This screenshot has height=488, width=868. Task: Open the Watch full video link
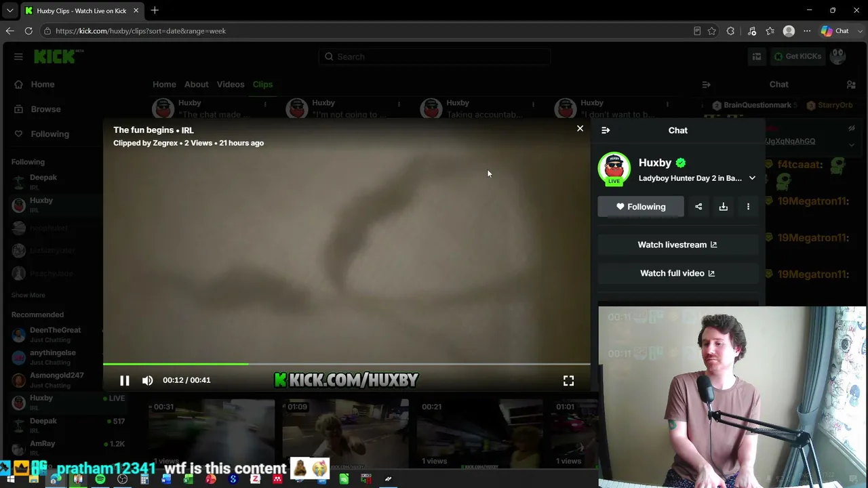[677, 273]
